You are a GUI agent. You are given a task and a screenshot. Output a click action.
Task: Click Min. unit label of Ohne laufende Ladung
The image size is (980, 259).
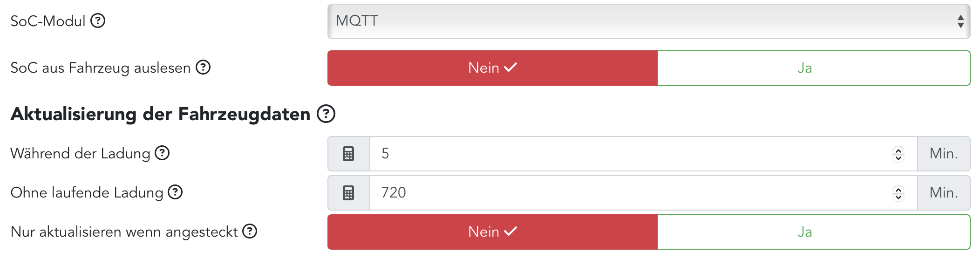[944, 193]
